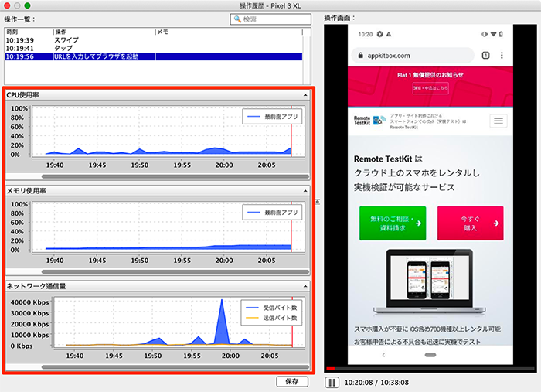Select the URLを入力してブラウザを起動 row
The image size is (541, 392).
coord(154,56)
